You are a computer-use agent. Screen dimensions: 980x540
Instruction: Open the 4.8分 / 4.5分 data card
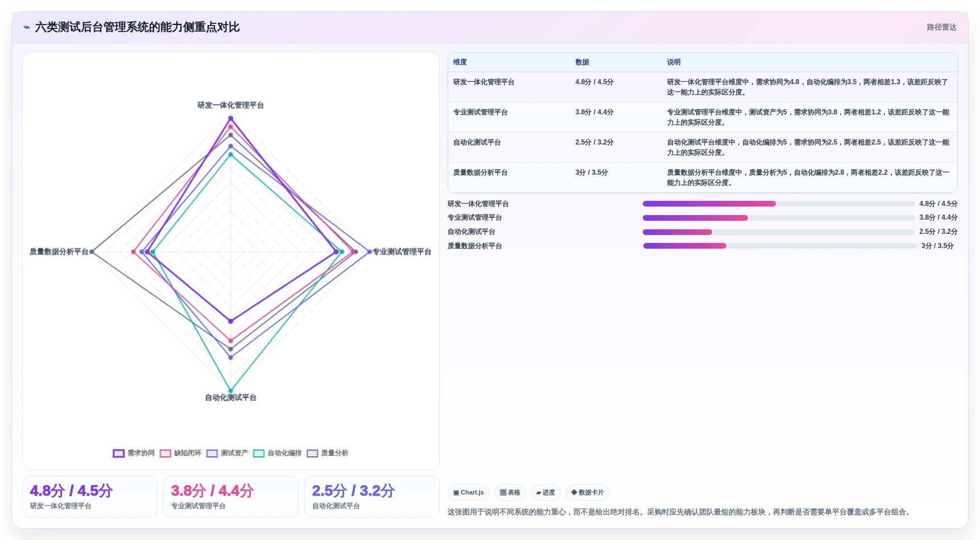click(90, 497)
